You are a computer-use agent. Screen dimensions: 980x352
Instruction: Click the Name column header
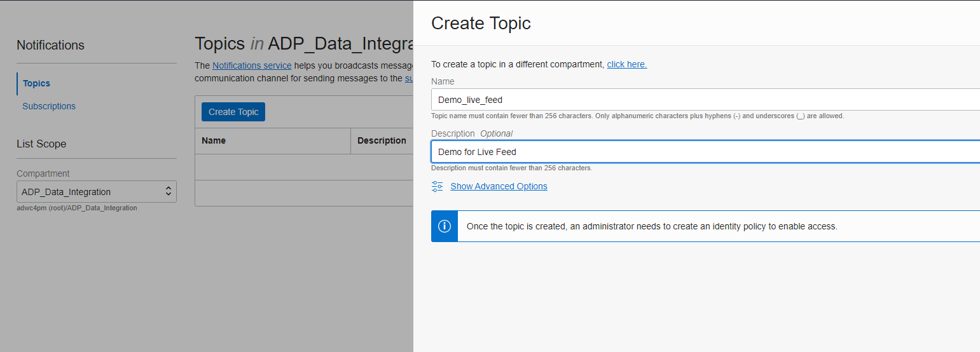tap(214, 140)
